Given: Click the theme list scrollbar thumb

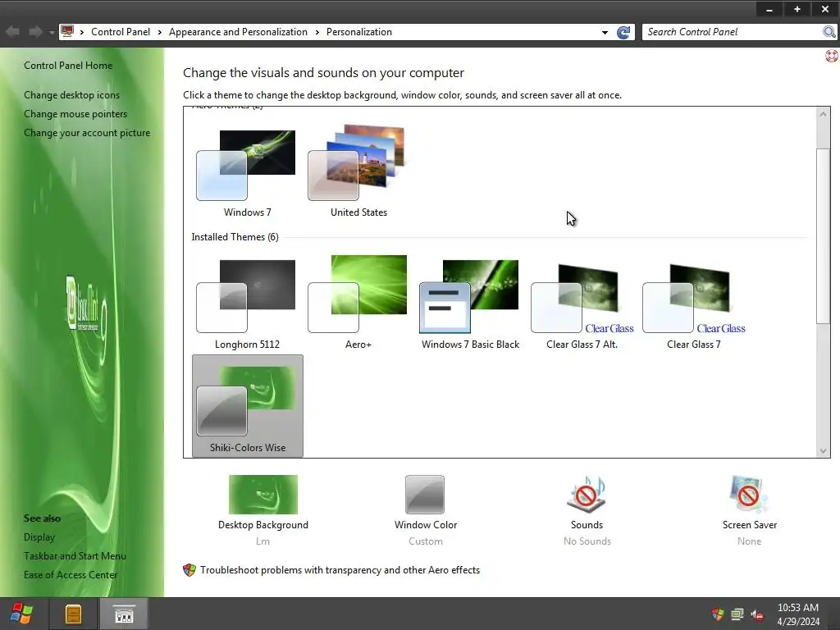Looking at the screenshot, I should [823, 235].
